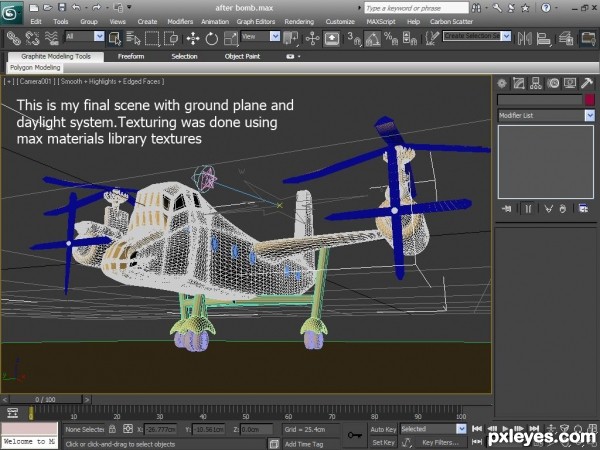Open the Hierarchy command panel tab
The image size is (600, 450).
point(536,83)
